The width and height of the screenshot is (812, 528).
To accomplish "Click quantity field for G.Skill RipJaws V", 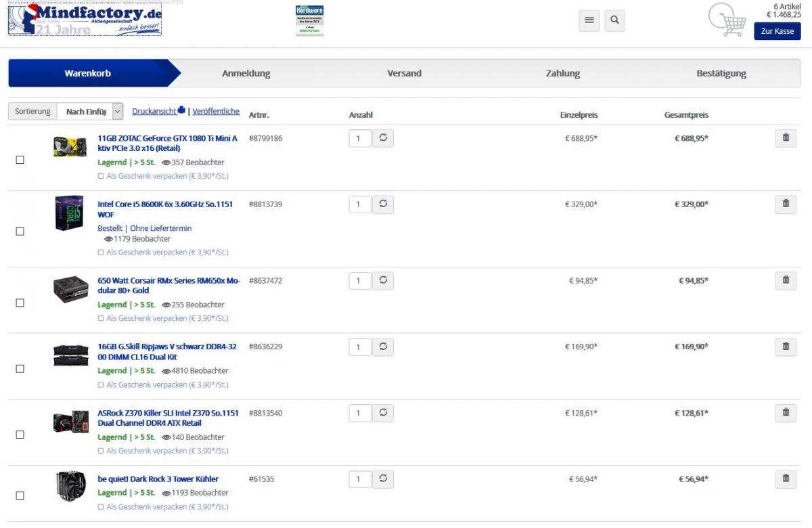I will coord(360,347).
